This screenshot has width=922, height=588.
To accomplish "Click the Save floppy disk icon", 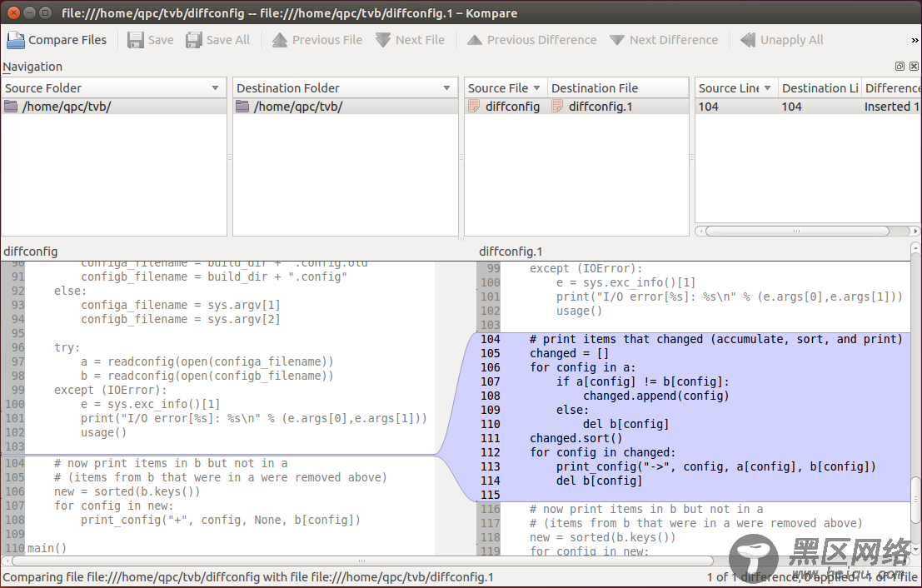I will click(136, 40).
